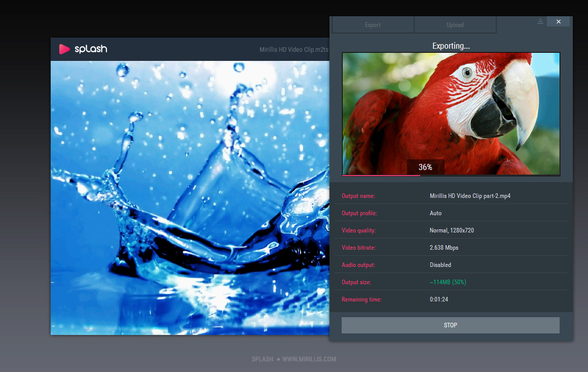The height and width of the screenshot is (372, 588).
Task: Click the Splash play logo icon
Action: pyautogui.click(x=64, y=49)
